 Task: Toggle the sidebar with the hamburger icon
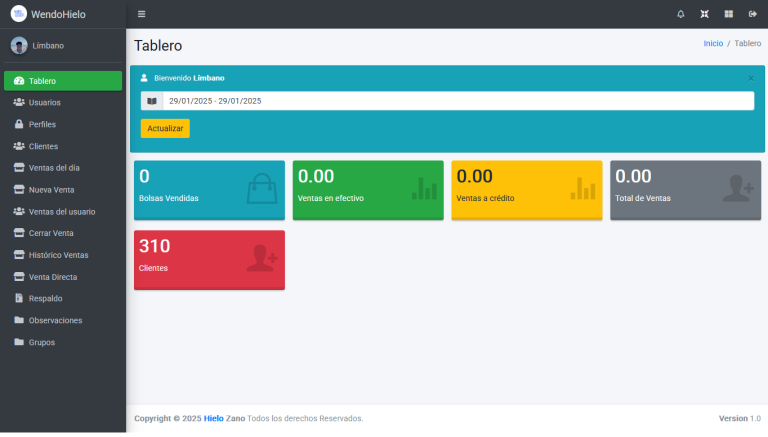[x=141, y=14]
